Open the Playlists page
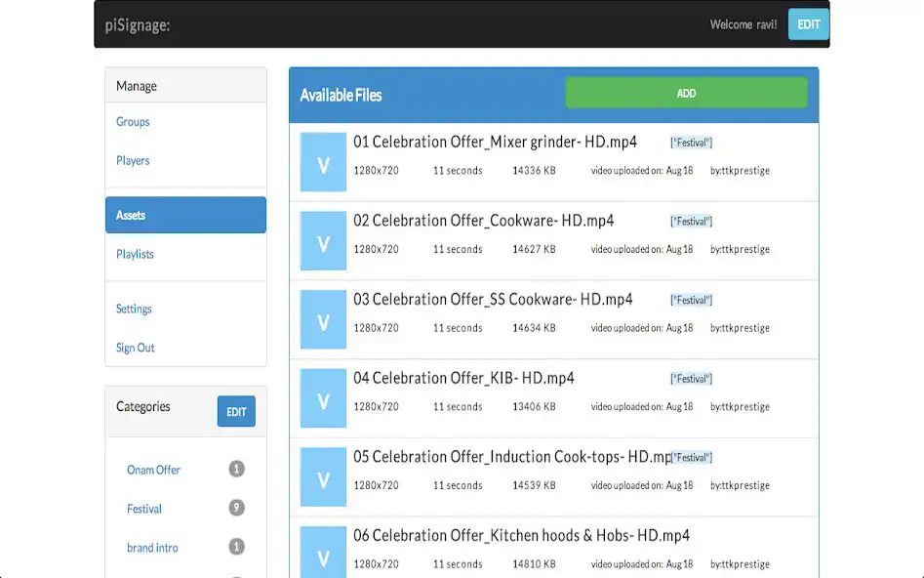924x578 pixels. 135,254
